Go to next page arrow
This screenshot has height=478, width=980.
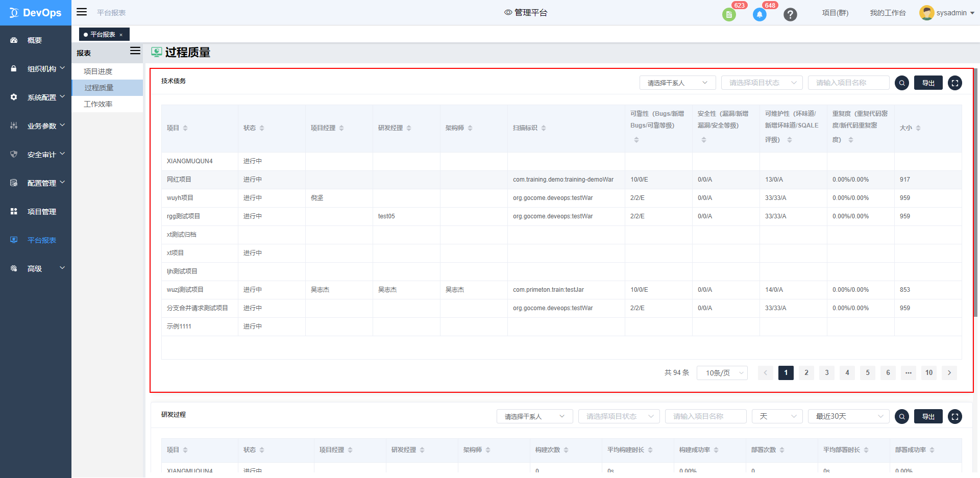click(x=949, y=373)
